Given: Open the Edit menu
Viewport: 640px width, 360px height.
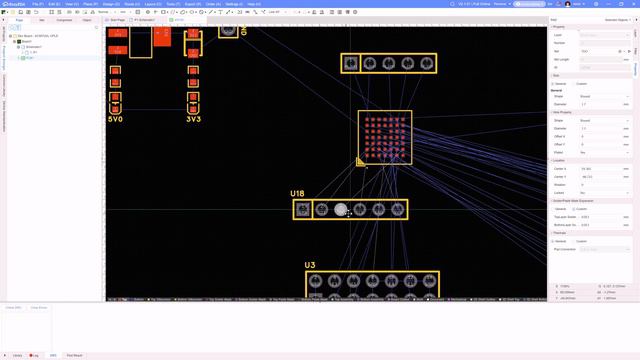Looking at the screenshot, I should click(x=54, y=4).
